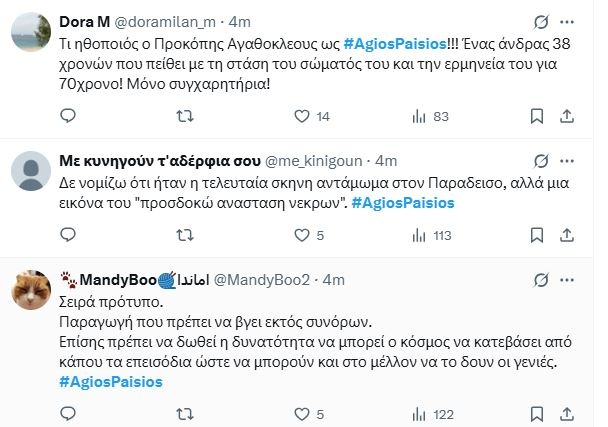
Task: Open the #AgiosPaisios hashtag in MandyBoo's tweet
Action: (111, 381)
